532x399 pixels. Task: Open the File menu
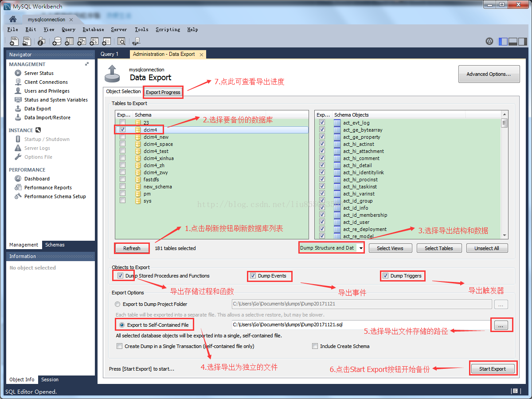click(x=13, y=29)
